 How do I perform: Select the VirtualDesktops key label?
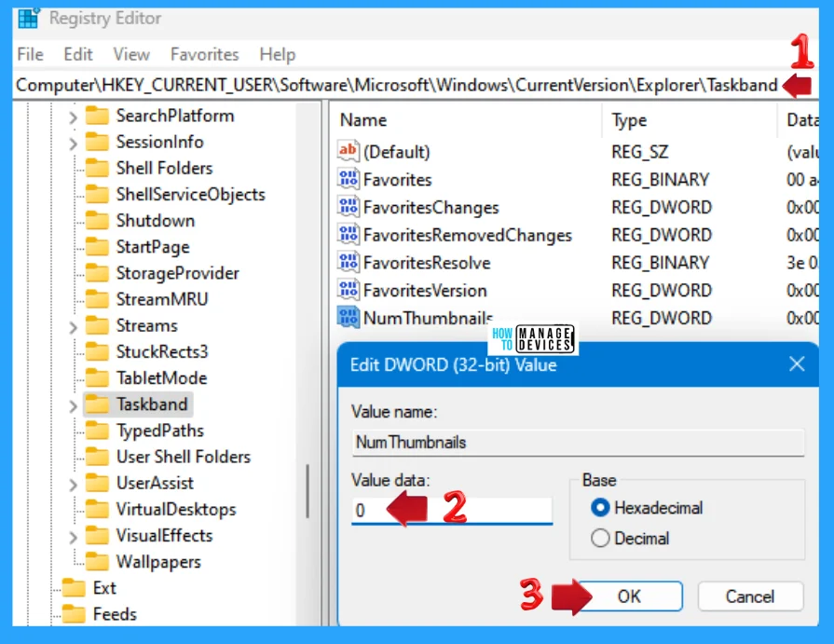click(176, 509)
